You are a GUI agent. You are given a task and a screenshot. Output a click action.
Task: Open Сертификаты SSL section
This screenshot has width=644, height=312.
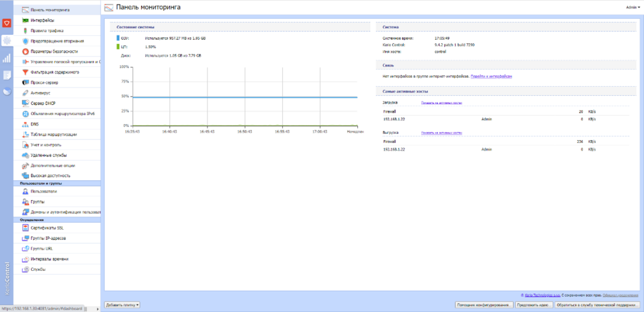(x=47, y=228)
